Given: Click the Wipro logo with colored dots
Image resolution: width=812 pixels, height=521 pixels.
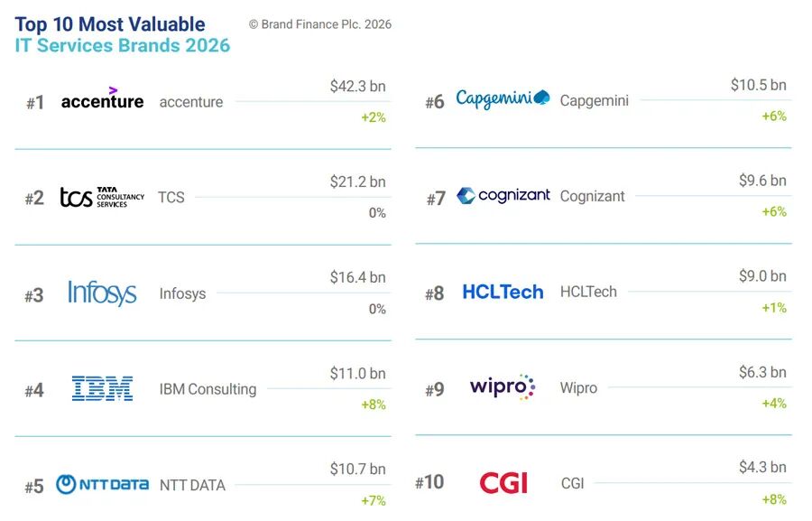Looking at the screenshot, I should [x=503, y=386].
